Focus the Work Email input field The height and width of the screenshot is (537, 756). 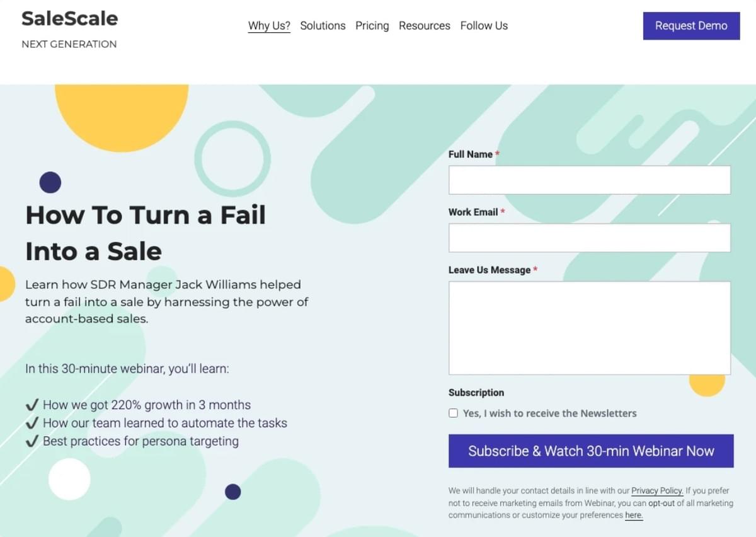click(590, 238)
